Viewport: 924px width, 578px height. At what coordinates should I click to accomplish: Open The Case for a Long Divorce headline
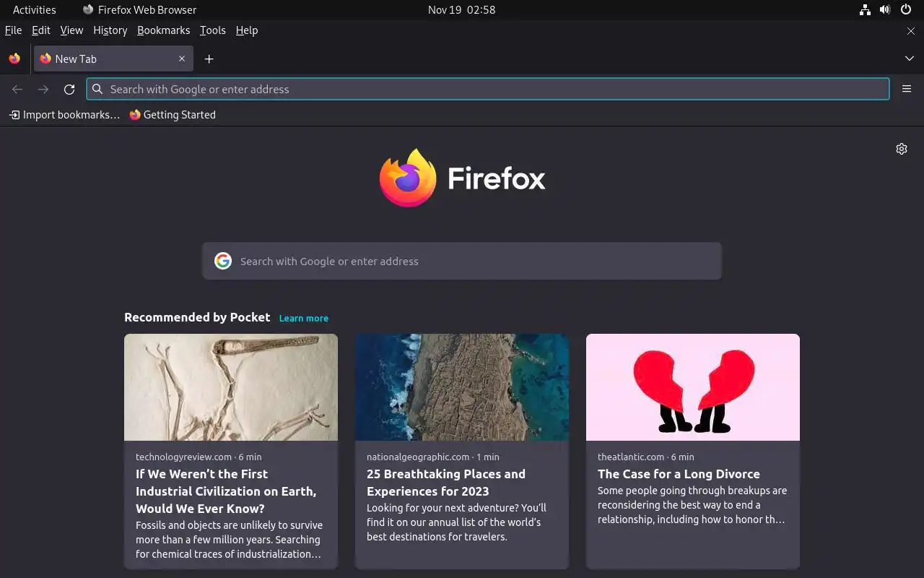[x=679, y=474]
